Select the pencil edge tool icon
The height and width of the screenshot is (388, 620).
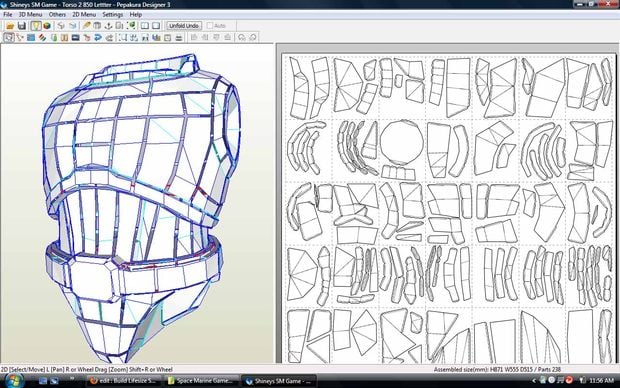pyautogui.click(x=87, y=26)
